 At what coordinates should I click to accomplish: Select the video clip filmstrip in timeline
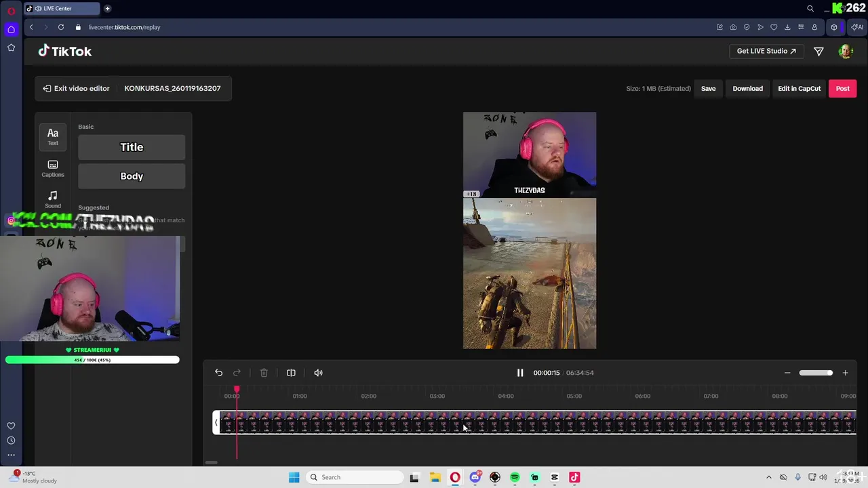pyautogui.click(x=537, y=422)
